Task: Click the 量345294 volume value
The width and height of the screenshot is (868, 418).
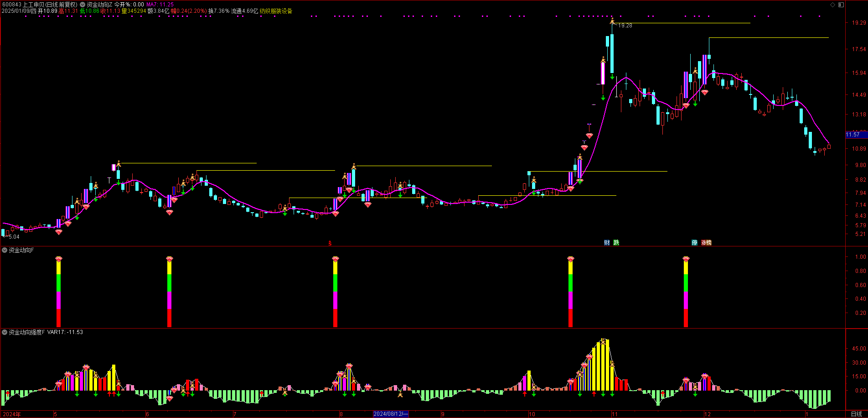Action: [134, 11]
